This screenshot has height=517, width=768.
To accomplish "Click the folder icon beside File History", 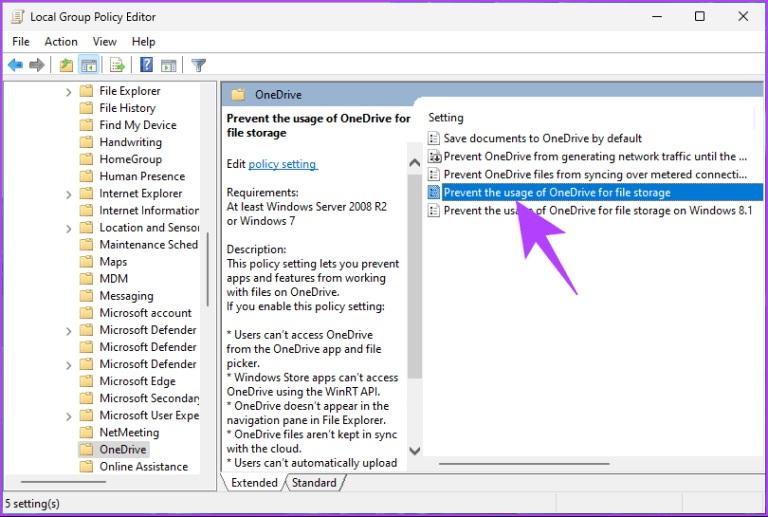I will point(86,108).
